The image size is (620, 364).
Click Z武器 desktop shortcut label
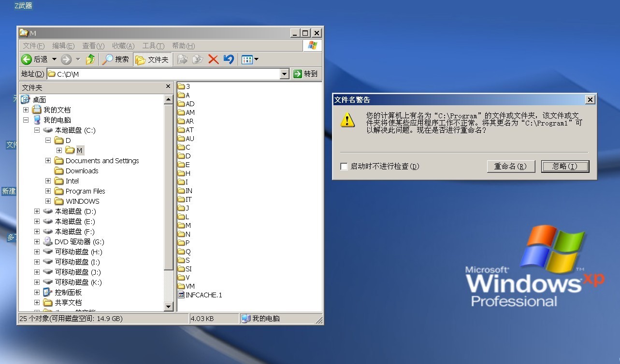tap(23, 6)
